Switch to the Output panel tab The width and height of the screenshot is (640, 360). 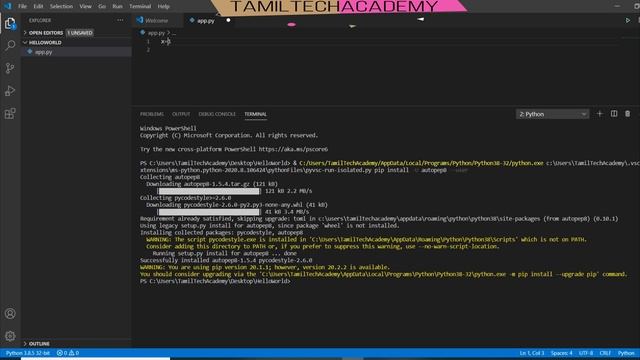181,114
